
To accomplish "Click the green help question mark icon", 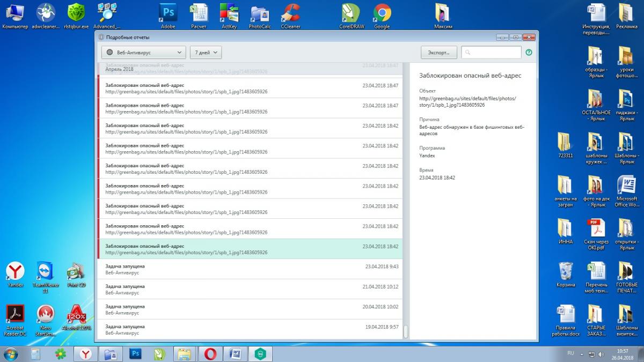I will (529, 53).
